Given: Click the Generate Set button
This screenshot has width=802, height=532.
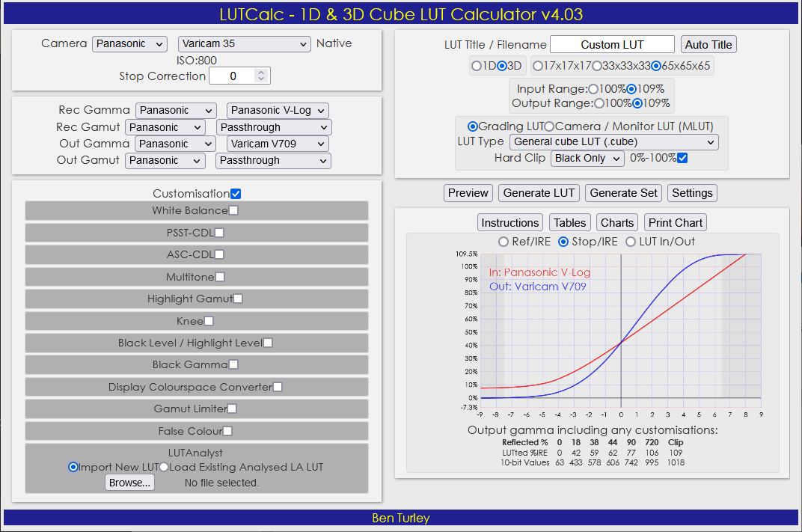Looking at the screenshot, I should pyautogui.click(x=623, y=193).
